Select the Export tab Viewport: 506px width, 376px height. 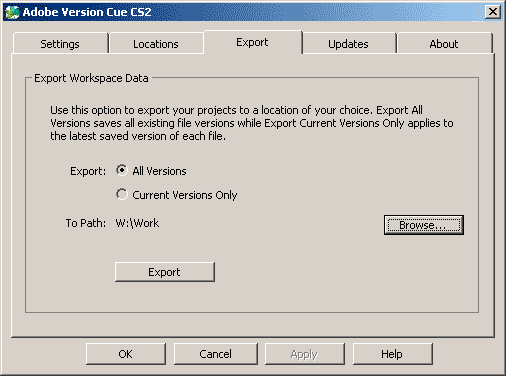[x=253, y=42]
